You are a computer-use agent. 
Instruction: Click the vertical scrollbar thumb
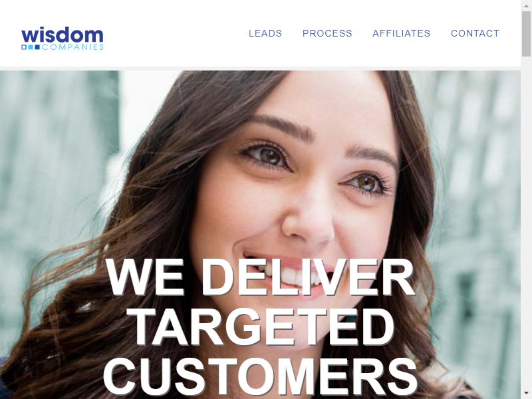coord(526,34)
